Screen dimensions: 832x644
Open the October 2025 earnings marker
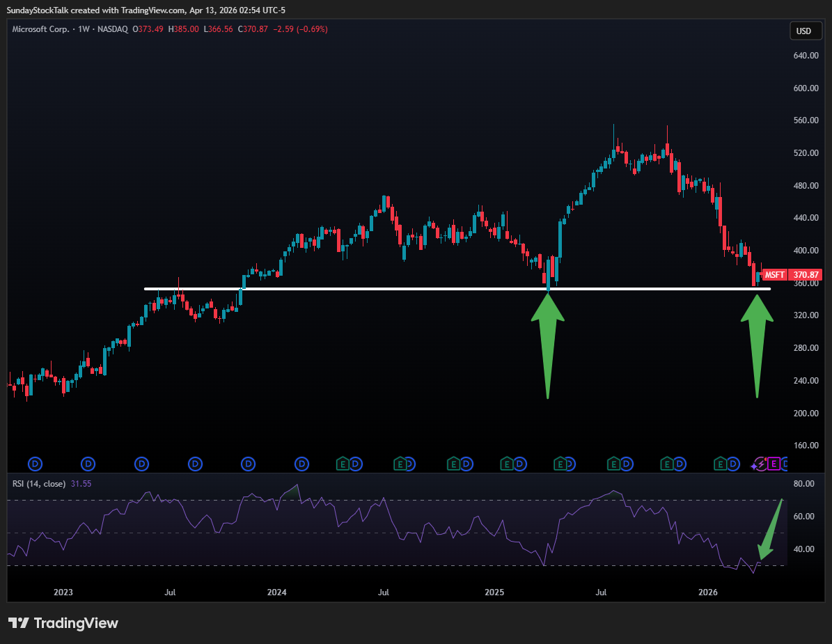pos(666,464)
